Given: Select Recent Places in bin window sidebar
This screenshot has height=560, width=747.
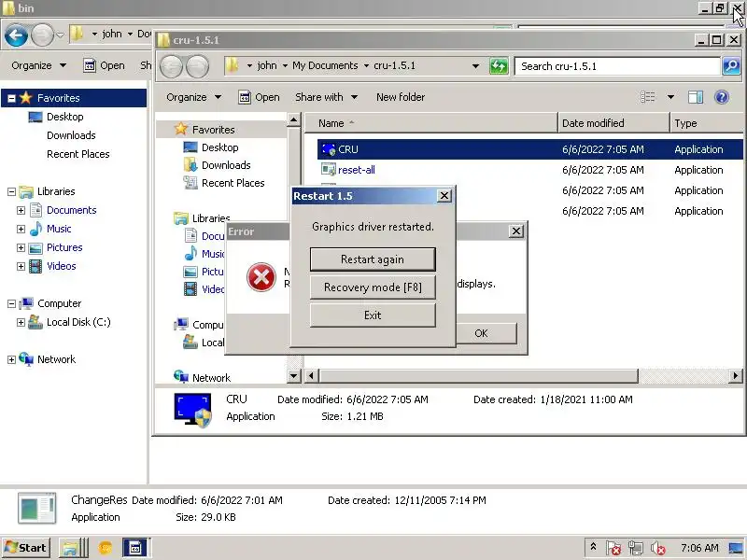Looking at the screenshot, I should coord(78,154).
